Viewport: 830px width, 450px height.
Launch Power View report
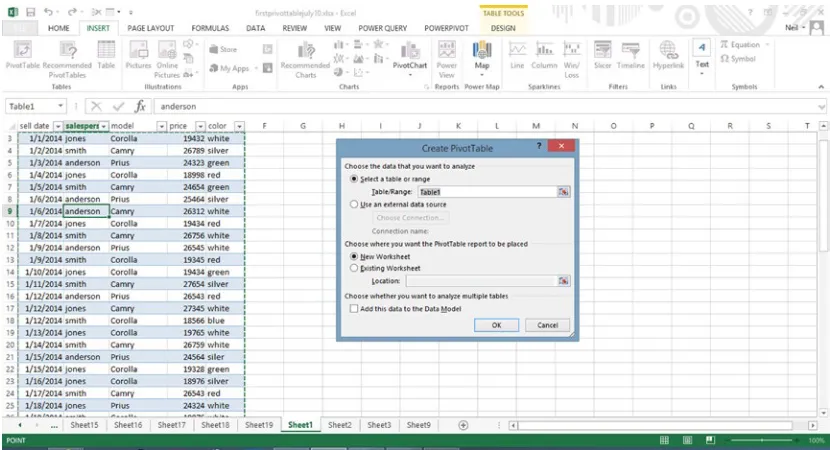click(447, 59)
